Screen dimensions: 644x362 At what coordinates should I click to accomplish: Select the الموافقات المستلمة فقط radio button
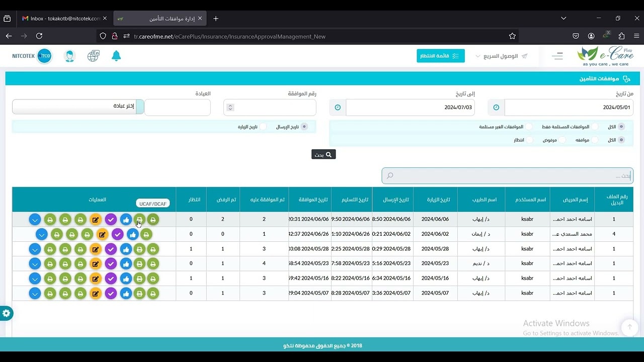click(x=595, y=127)
